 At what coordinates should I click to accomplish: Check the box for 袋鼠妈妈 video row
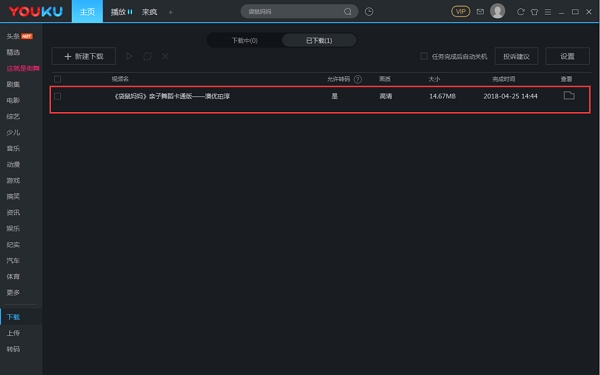(x=57, y=96)
